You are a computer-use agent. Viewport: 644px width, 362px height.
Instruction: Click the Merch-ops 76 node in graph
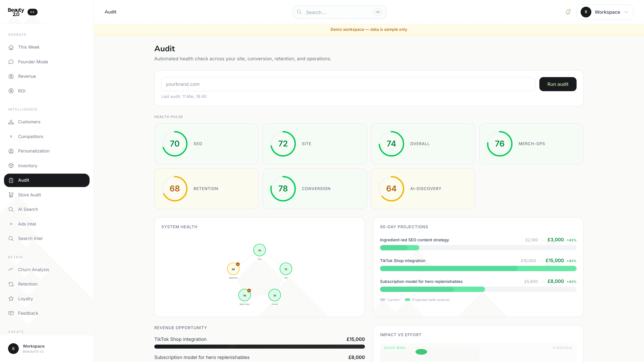pyautogui.click(x=245, y=295)
